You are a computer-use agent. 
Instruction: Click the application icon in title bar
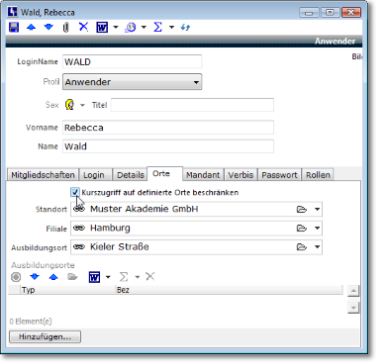13,12
